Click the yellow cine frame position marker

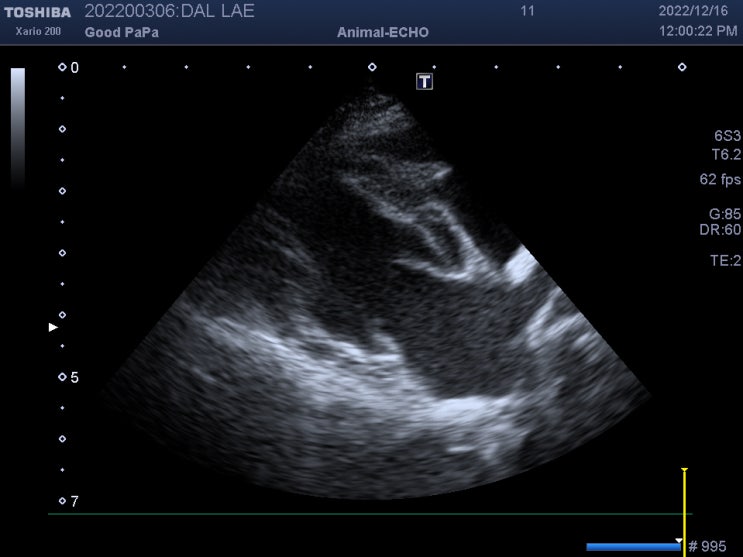[684, 512]
